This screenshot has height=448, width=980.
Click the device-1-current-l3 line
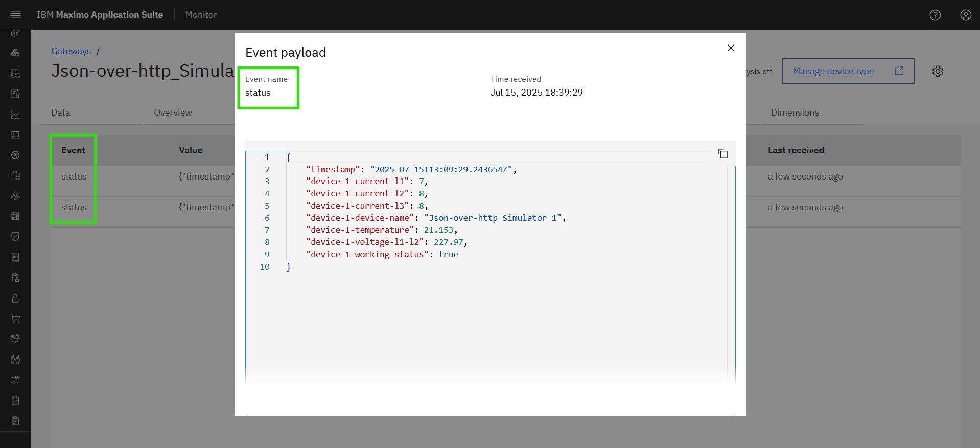point(367,206)
